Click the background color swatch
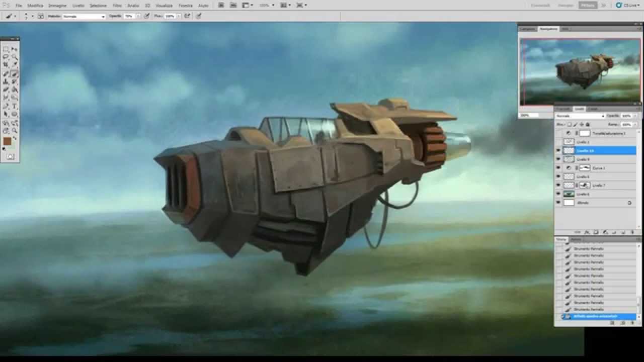 pyautogui.click(x=12, y=146)
